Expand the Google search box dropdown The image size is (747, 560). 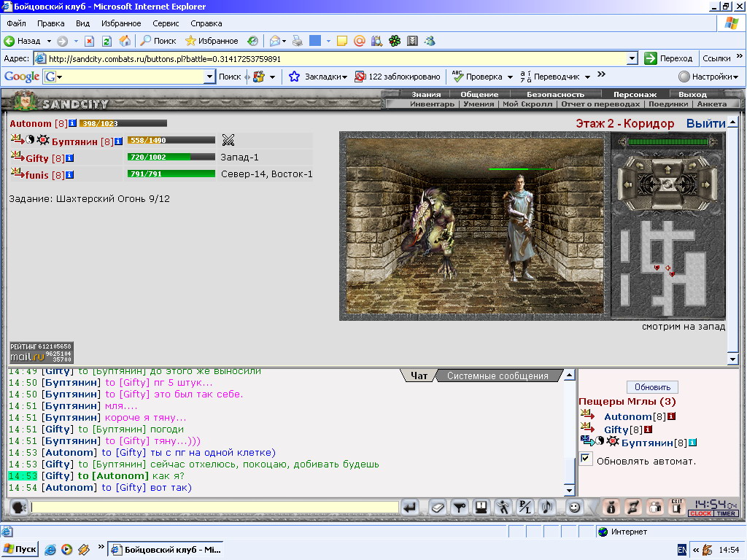(x=209, y=77)
